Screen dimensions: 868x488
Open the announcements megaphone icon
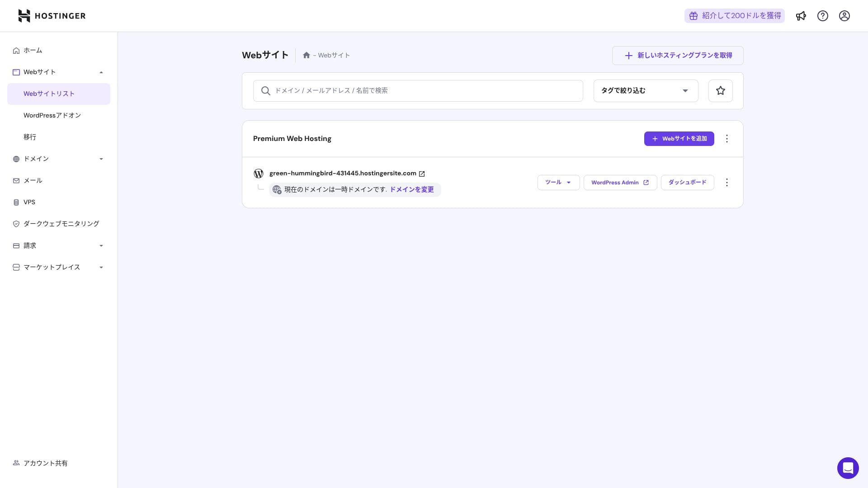click(x=801, y=16)
